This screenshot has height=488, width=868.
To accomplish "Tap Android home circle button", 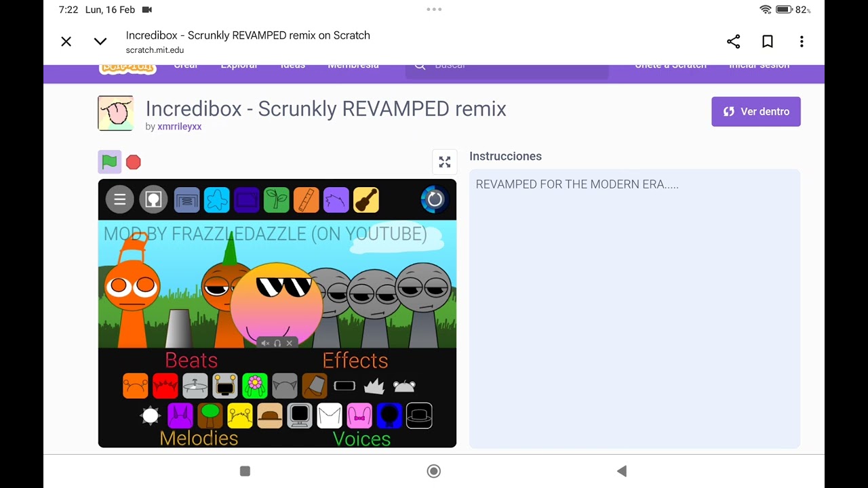I will pyautogui.click(x=434, y=471).
